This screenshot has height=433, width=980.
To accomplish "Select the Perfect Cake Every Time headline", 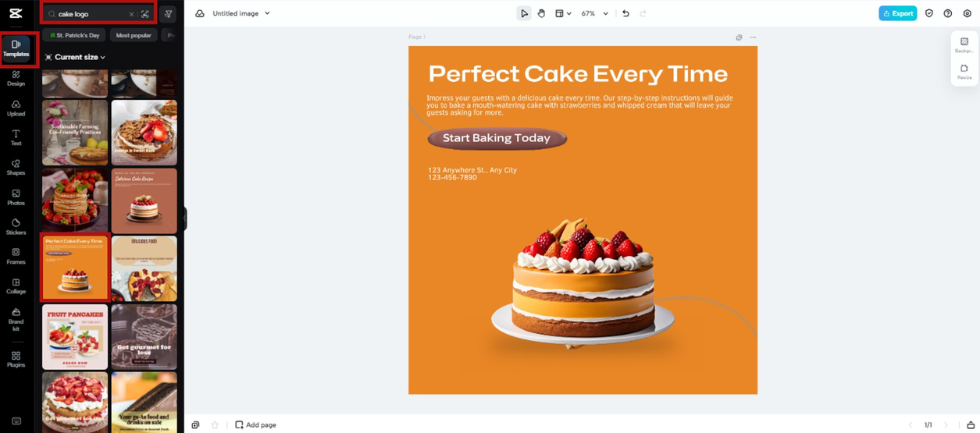I will (x=578, y=74).
